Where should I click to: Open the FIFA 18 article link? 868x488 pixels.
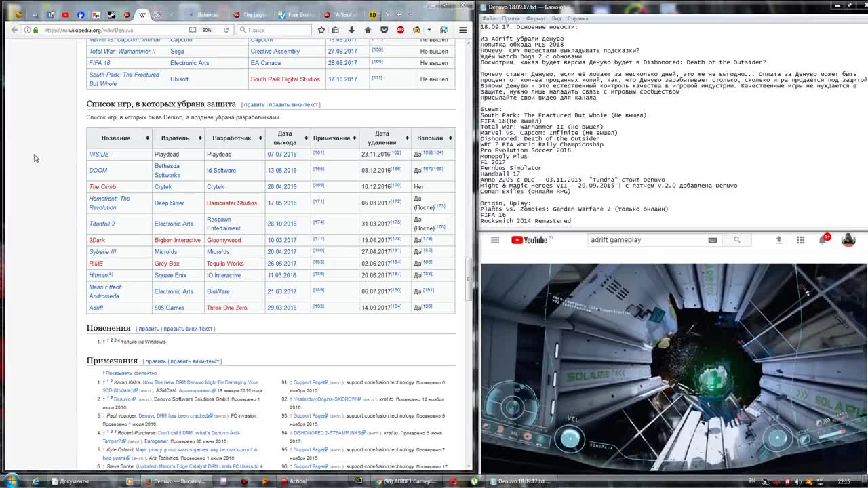100,63
